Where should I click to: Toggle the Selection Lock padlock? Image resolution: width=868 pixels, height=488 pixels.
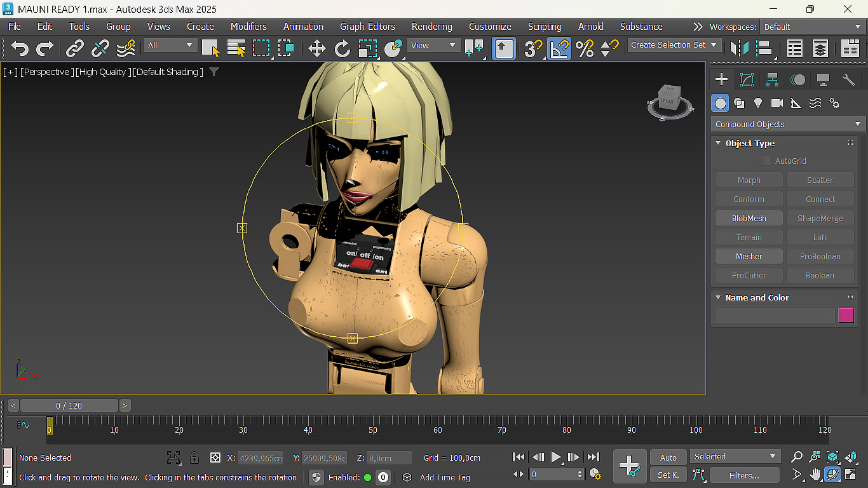[194, 457]
